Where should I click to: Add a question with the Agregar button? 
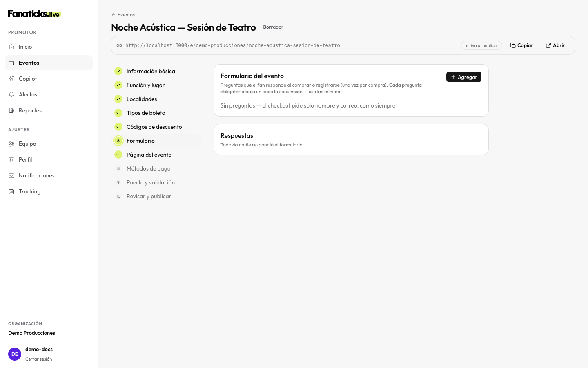pyautogui.click(x=464, y=77)
